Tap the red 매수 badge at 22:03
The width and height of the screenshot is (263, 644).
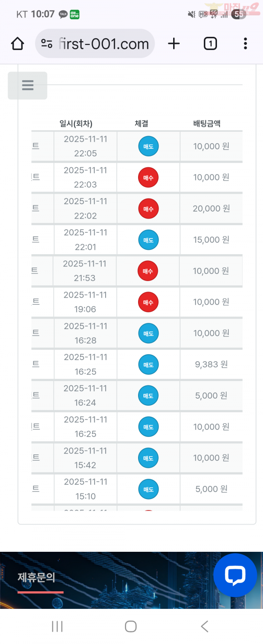[148, 178]
